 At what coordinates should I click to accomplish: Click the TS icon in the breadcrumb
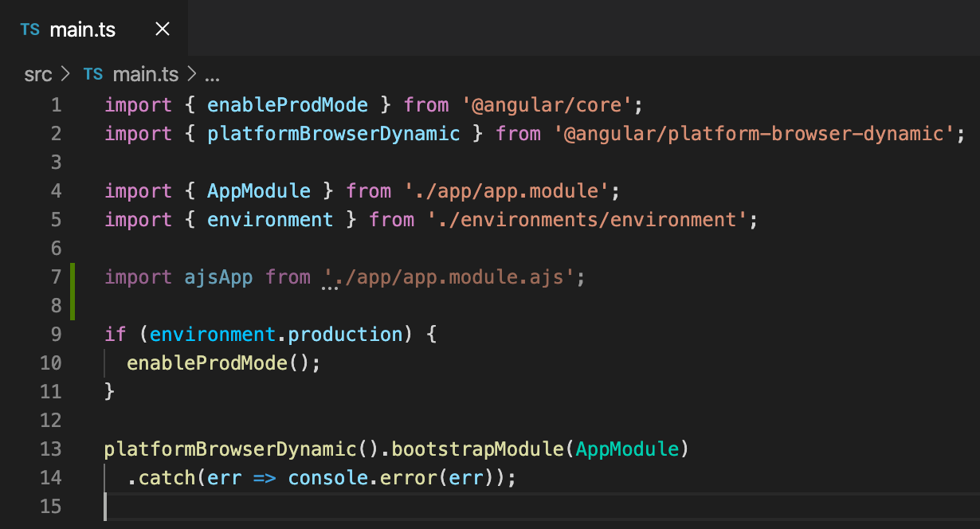pos(93,75)
